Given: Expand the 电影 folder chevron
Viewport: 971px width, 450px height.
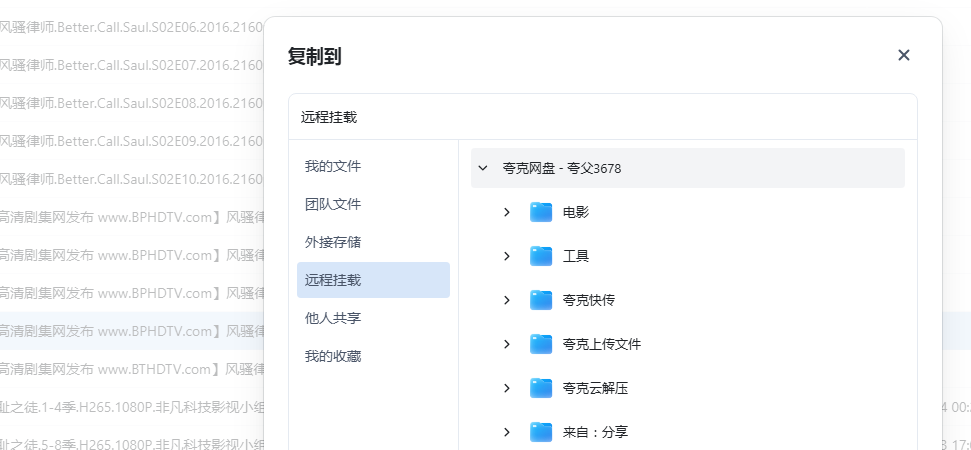Looking at the screenshot, I should coord(507,212).
